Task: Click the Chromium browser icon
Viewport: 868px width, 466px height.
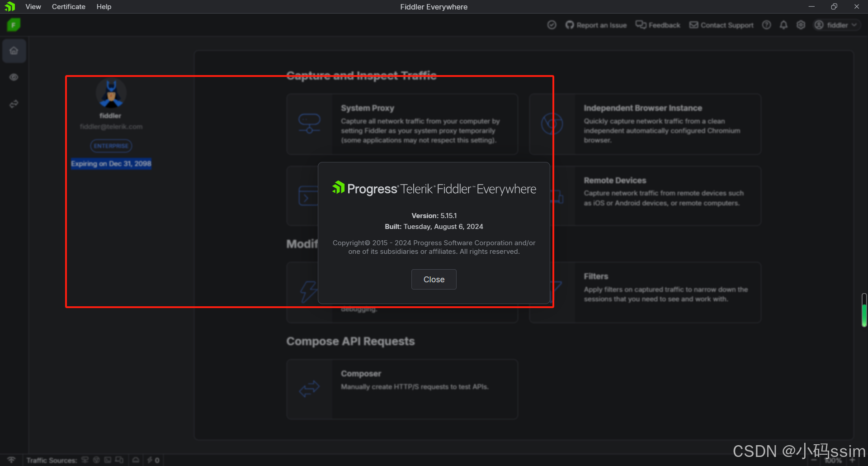Action: point(552,124)
